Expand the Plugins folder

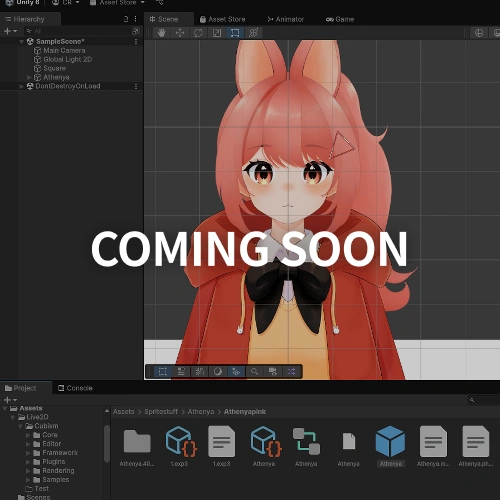click(x=28, y=462)
